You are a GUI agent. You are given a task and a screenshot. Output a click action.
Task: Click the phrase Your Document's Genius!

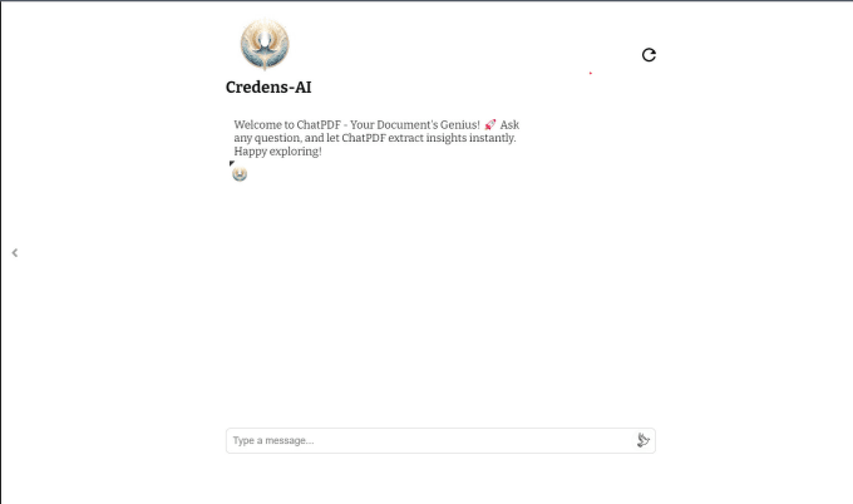tap(415, 125)
